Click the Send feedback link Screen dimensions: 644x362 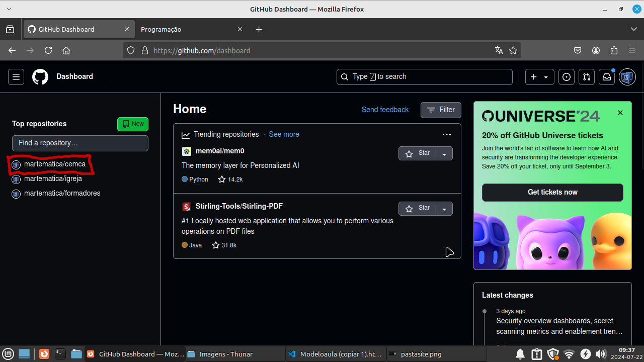tap(385, 110)
